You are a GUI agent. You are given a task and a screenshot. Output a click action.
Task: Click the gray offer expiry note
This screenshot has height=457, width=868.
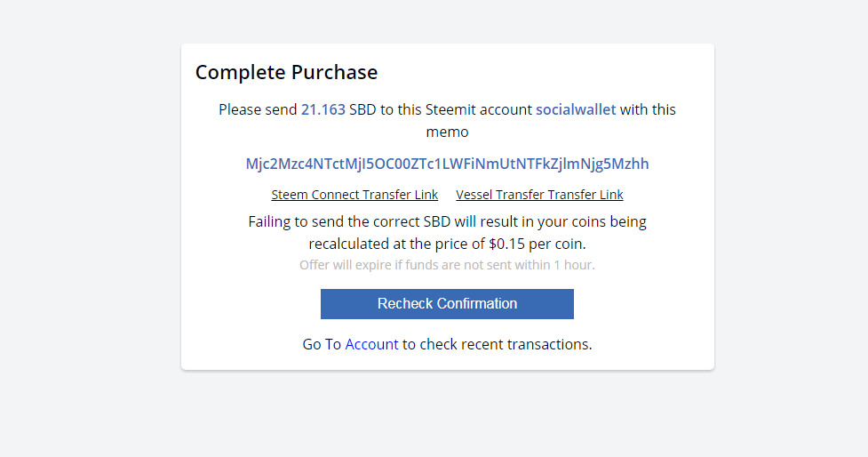(x=447, y=265)
